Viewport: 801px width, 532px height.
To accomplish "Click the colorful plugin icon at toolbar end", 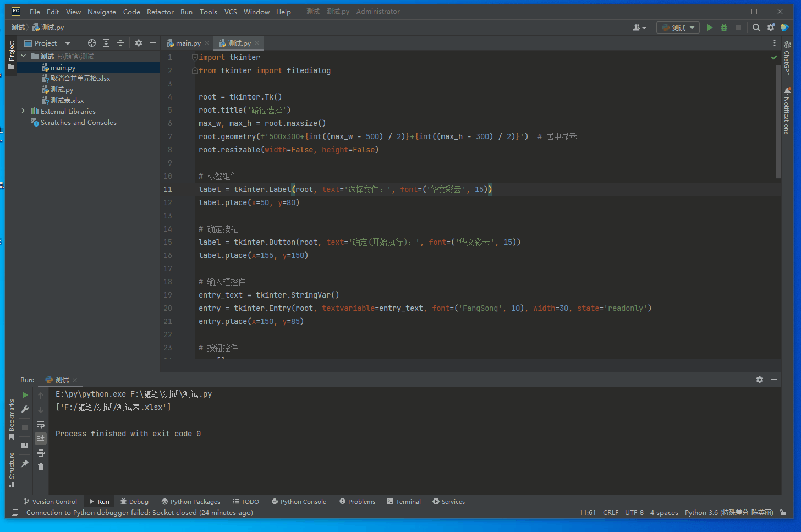I will point(785,28).
